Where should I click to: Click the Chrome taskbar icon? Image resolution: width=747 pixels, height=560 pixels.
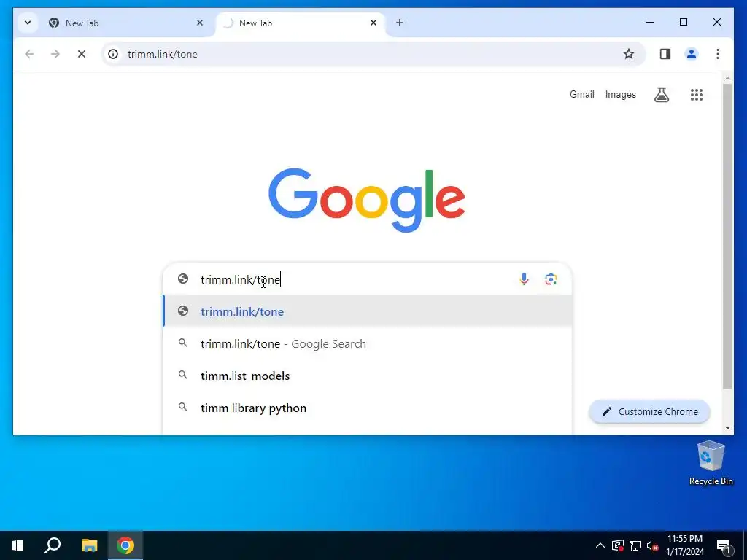point(125,545)
